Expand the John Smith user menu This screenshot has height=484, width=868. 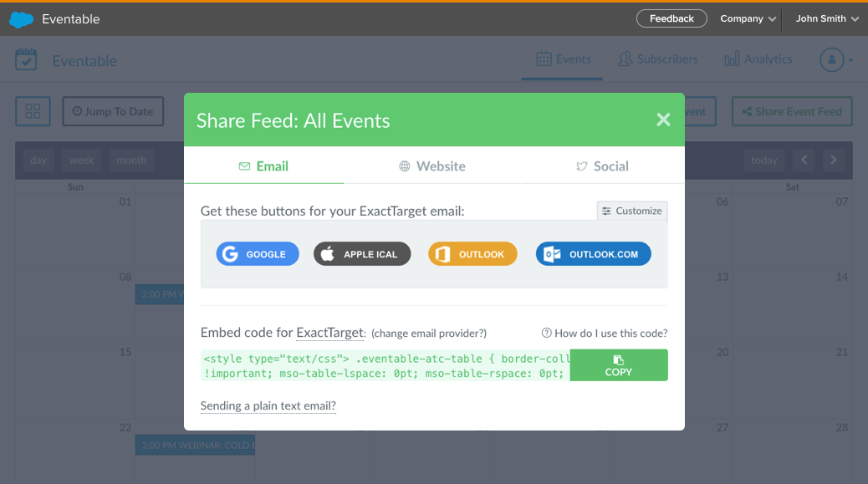click(826, 18)
